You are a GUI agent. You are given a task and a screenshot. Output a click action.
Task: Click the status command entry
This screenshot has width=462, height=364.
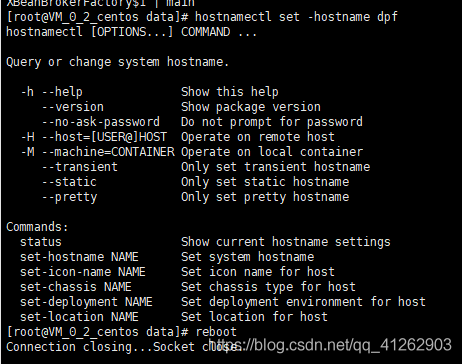click(41, 242)
